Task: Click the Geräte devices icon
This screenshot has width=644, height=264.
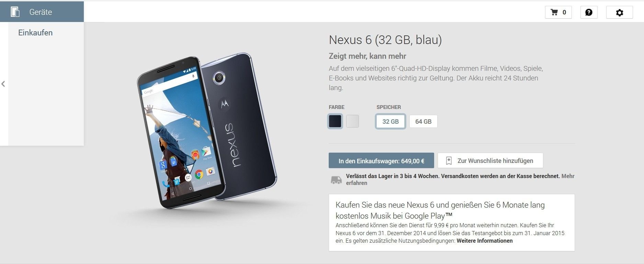Action: (15, 12)
